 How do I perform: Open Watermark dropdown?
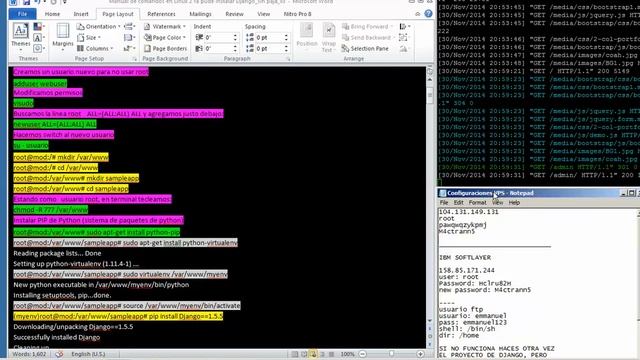point(165,27)
